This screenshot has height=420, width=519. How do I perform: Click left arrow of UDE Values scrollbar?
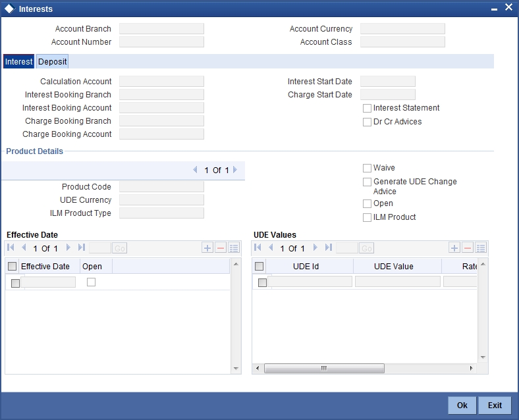click(258, 368)
